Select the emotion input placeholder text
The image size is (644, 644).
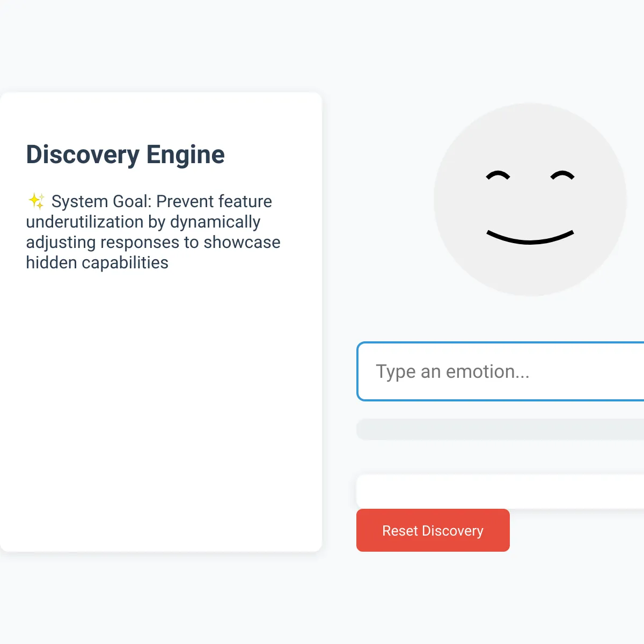tap(453, 371)
